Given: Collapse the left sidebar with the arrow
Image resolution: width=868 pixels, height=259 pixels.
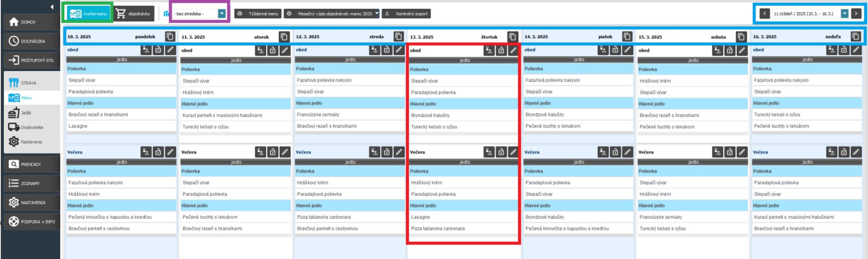Looking at the screenshot, I should click(x=52, y=7).
